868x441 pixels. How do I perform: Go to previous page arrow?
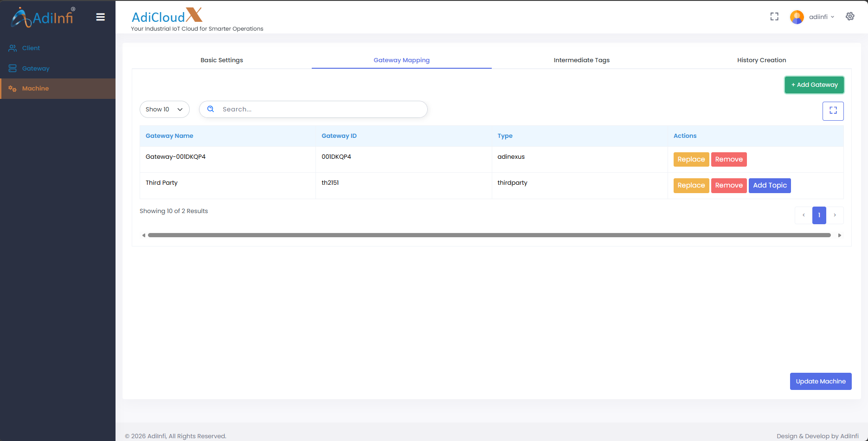(x=804, y=215)
